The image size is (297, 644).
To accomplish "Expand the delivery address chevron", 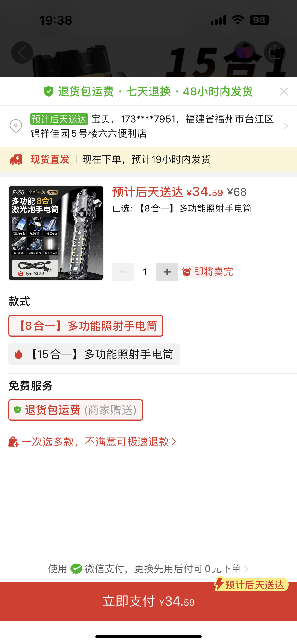I will click(286, 126).
